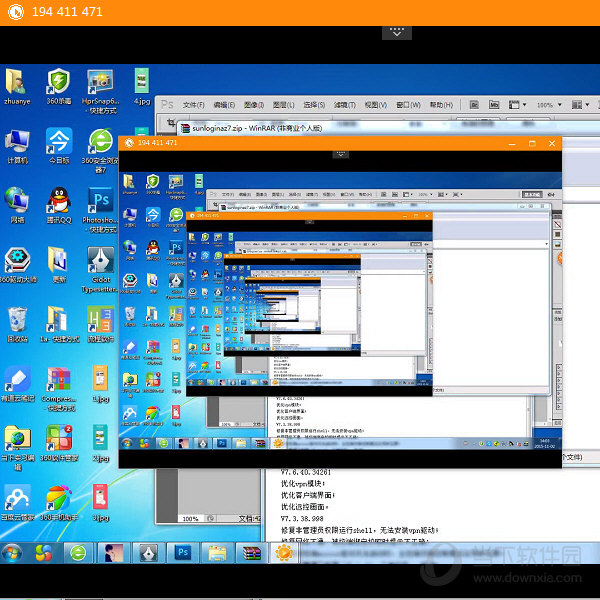Click the WinRAR button in the taskbar
Viewport: 600px width, 600px height.
tap(251, 553)
